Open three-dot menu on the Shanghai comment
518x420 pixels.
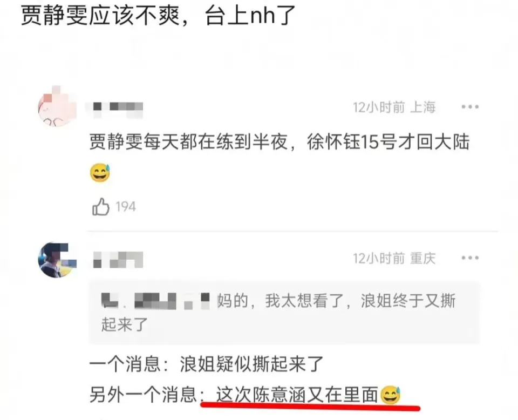pos(470,107)
